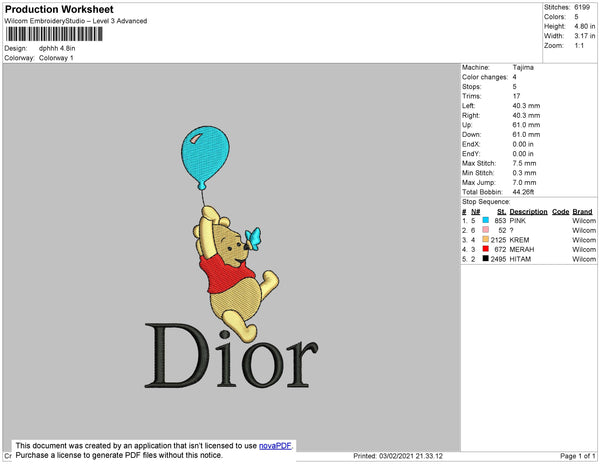The width and height of the screenshot is (600, 464).
Task: Select the black HITAM color swatch
Action: tap(486, 258)
